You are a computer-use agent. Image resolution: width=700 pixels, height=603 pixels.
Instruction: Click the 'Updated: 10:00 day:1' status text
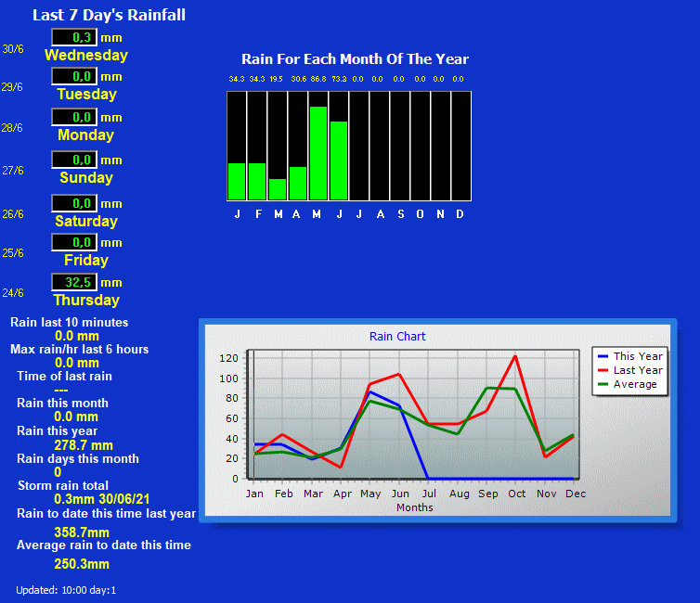[x=66, y=590]
